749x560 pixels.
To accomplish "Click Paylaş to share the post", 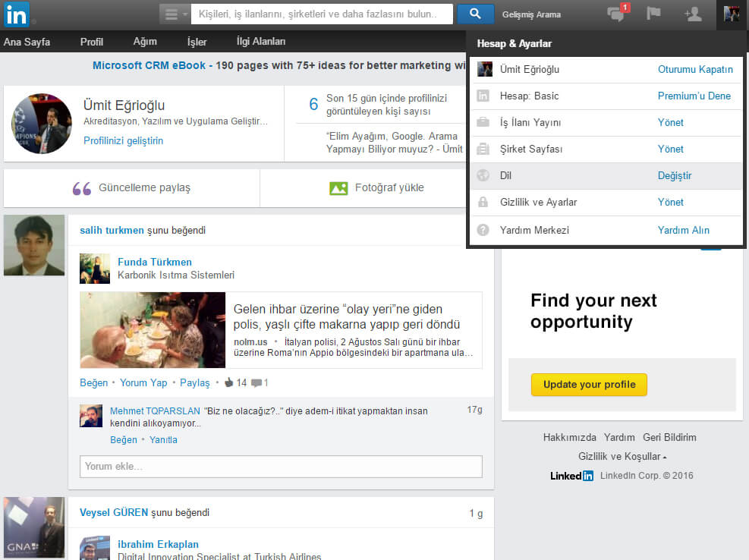I will pos(194,382).
